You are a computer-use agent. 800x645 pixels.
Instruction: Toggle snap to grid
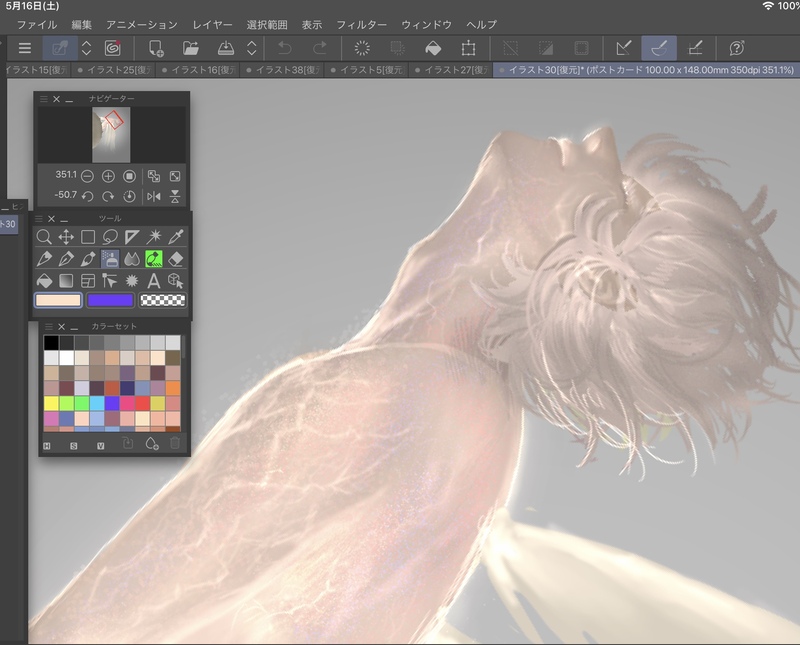695,48
